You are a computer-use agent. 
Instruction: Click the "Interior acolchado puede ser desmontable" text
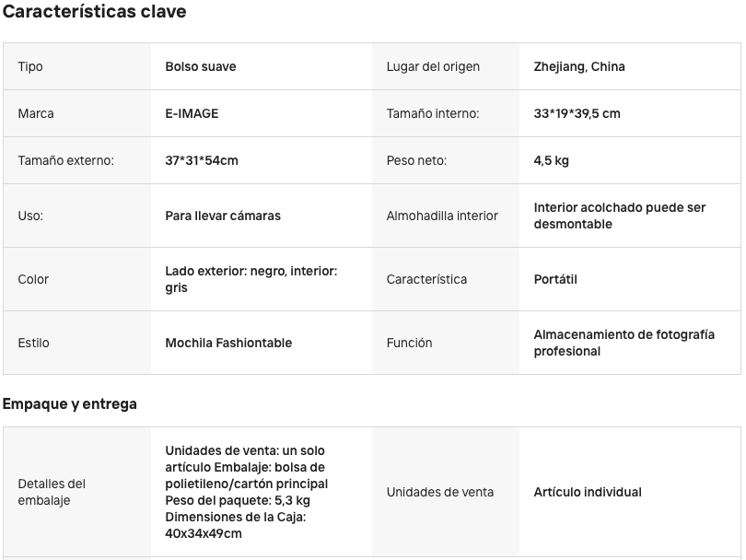619,216
